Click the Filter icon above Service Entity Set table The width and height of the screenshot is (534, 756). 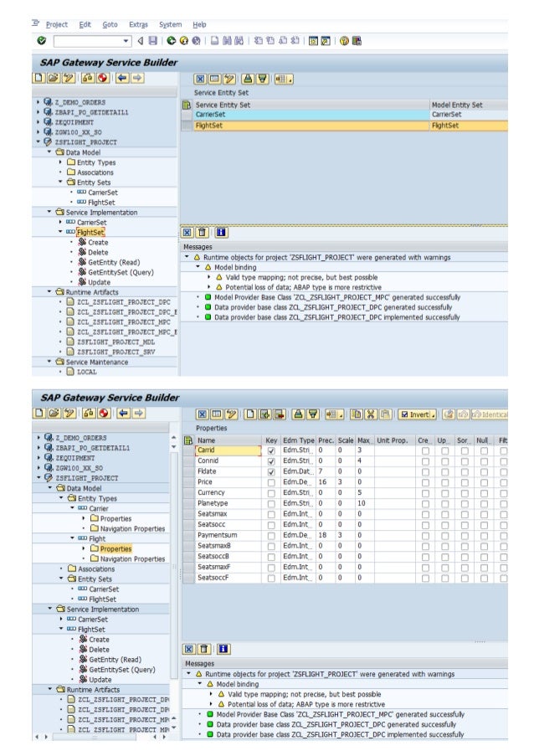click(262, 79)
